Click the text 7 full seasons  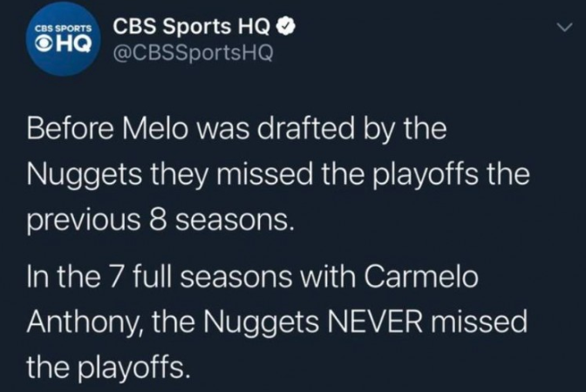point(199,277)
